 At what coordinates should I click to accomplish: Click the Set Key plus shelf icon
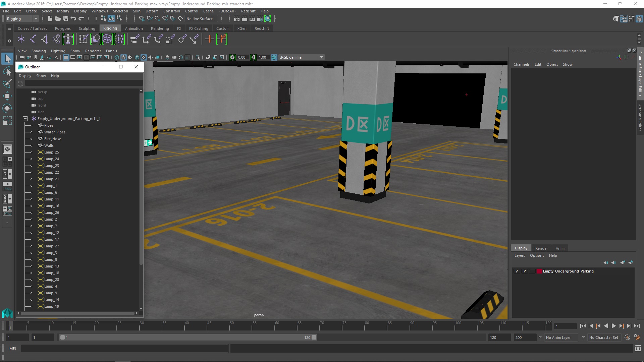point(209,39)
